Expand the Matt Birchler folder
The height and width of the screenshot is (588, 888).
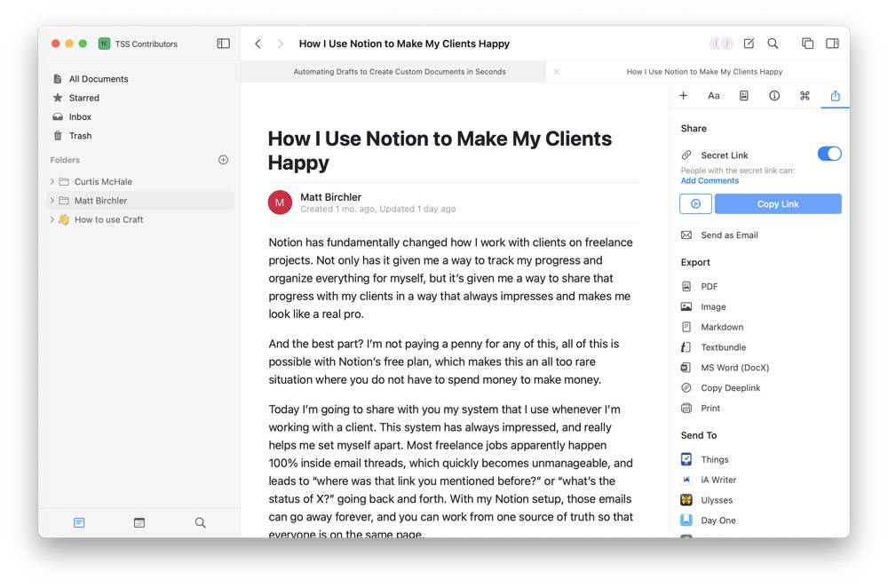(52, 201)
